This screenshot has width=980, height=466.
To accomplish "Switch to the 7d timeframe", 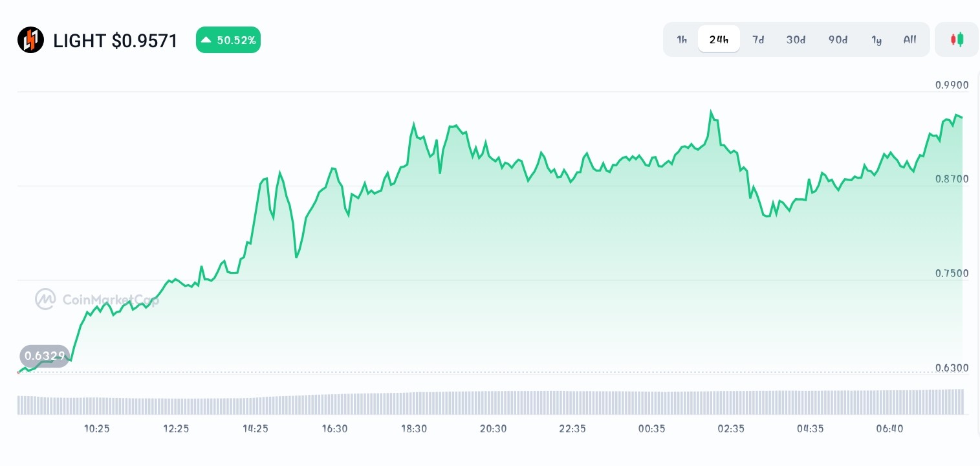I will 758,39.
